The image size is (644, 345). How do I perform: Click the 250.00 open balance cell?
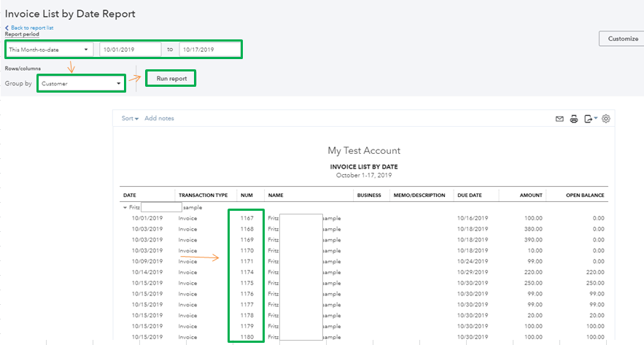click(595, 283)
